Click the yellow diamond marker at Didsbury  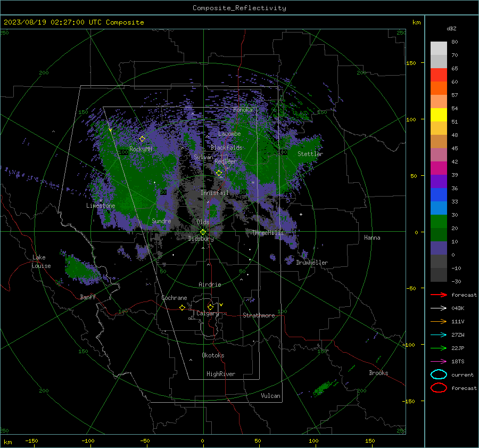[x=203, y=232]
